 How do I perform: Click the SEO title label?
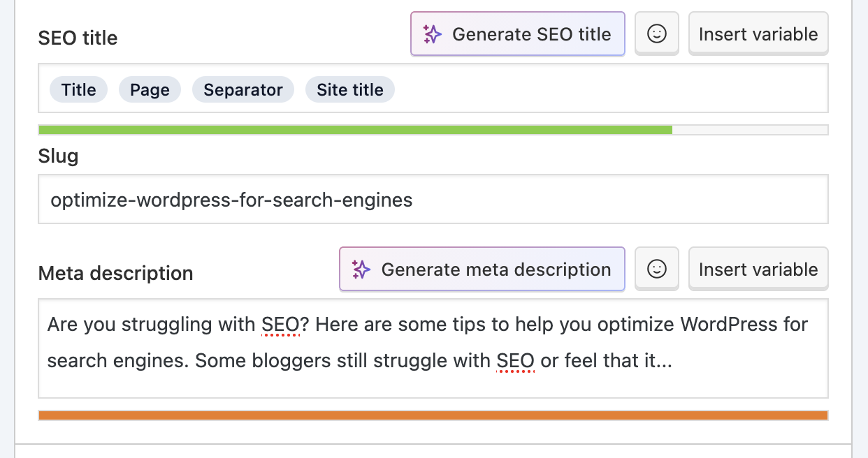point(78,38)
